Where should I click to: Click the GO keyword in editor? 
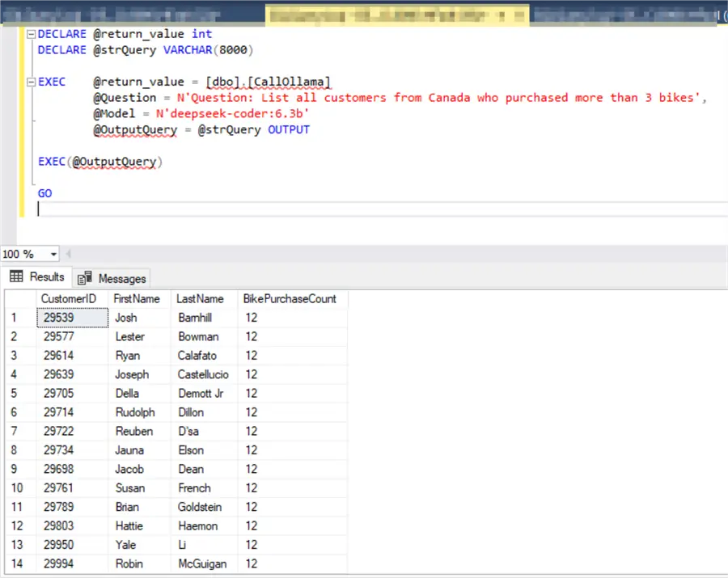click(44, 193)
